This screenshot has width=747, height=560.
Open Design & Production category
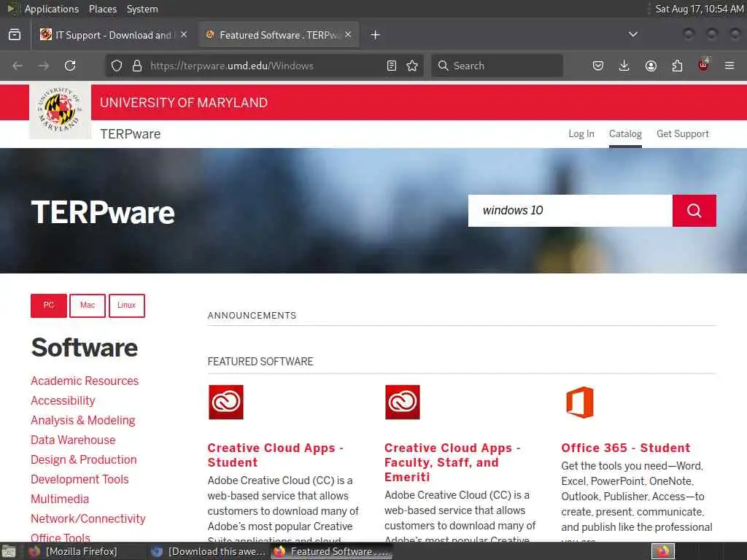(x=84, y=459)
